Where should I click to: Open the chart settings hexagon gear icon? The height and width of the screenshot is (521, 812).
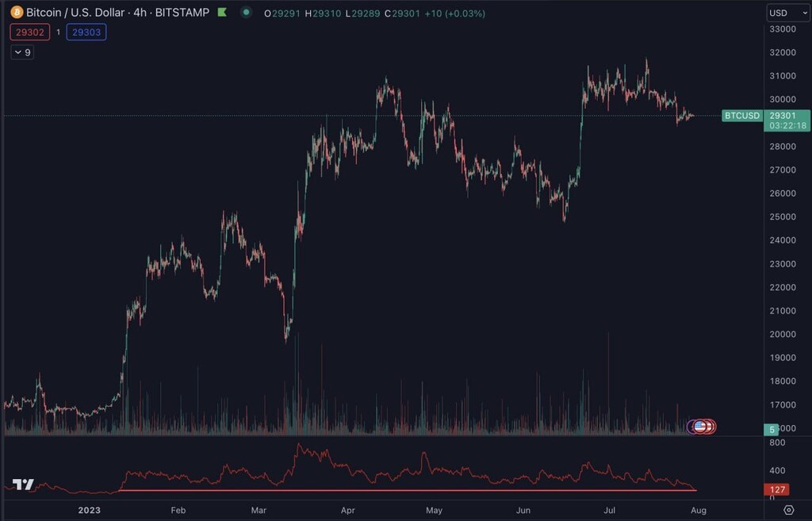point(788,510)
